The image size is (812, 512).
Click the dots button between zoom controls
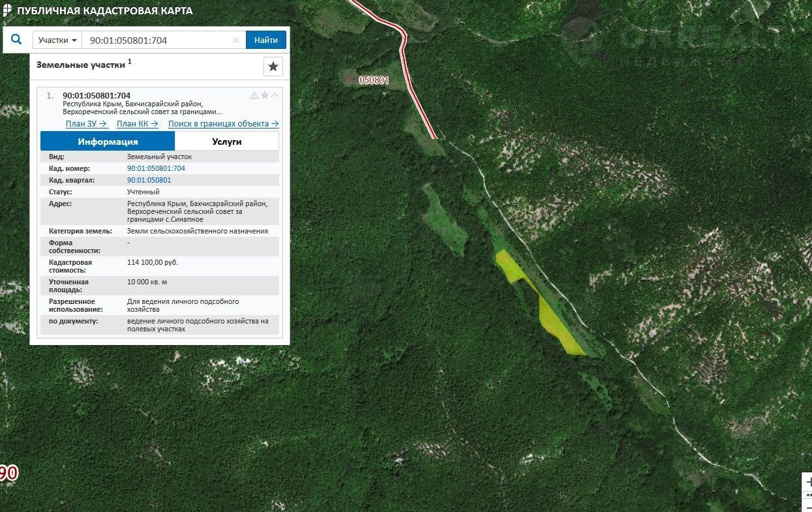[807, 495]
